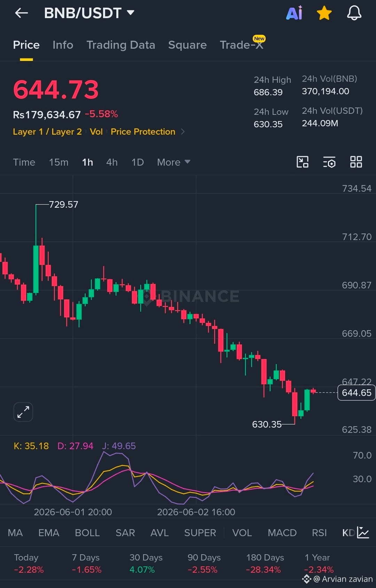Tap the 24h Low value 630.35
Viewport: 376px width, 588px height.
[x=268, y=124]
